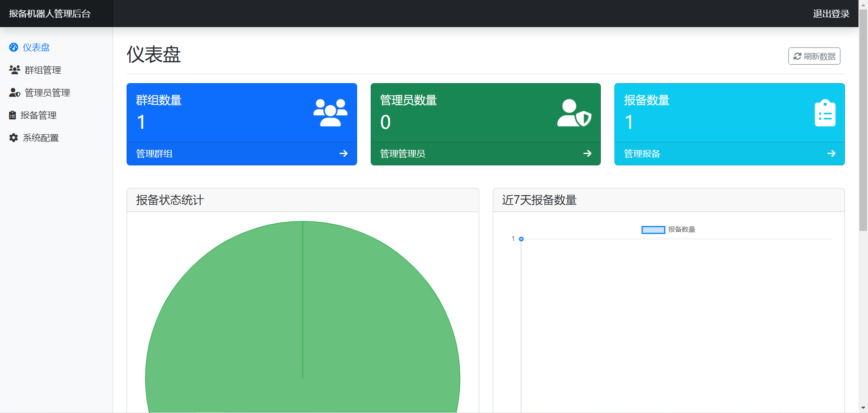
Task: Click the dashboard gauge icon in sidebar
Action: [x=14, y=47]
